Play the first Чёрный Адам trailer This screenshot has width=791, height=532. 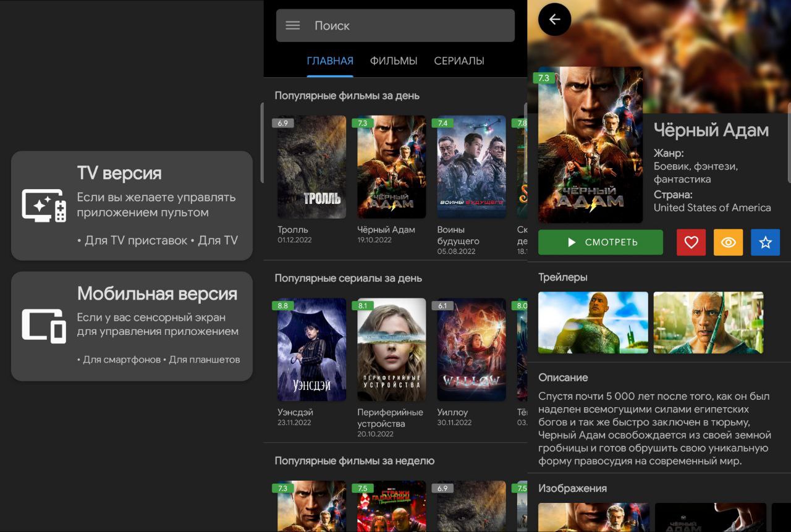593,323
